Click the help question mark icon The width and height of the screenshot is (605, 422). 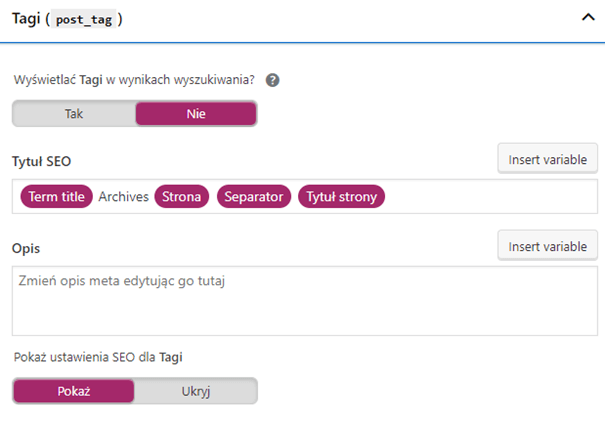tap(272, 81)
